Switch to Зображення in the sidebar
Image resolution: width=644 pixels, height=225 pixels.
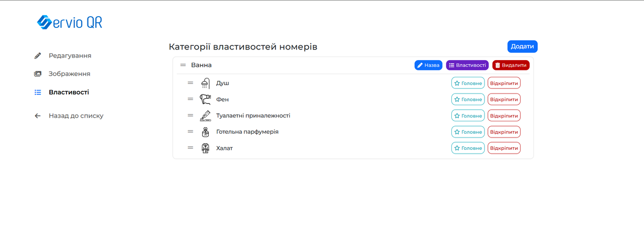(69, 74)
